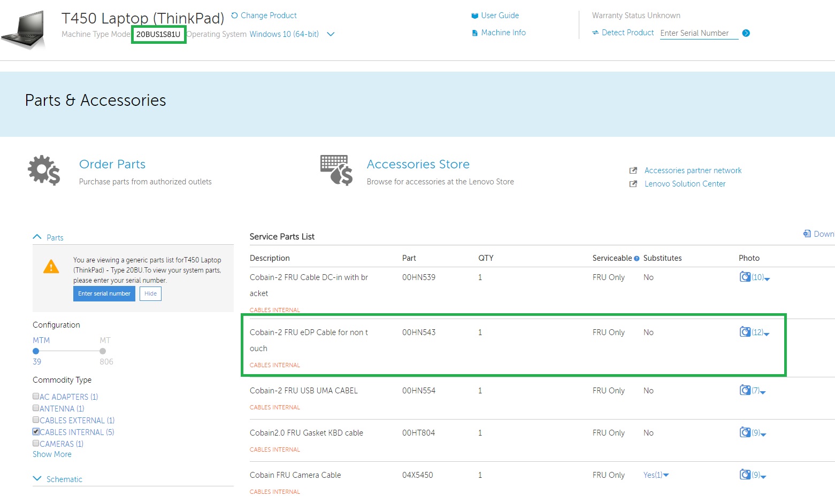Click machine type model 20BUS1S81U
The width and height of the screenshot is (835, 504).
pyautogui.click(x=158, y=34)
